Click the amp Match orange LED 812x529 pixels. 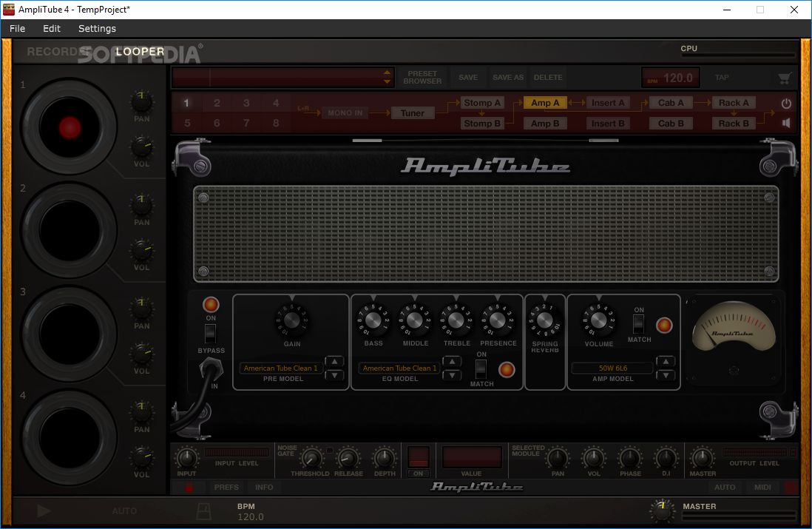point(664,326)
